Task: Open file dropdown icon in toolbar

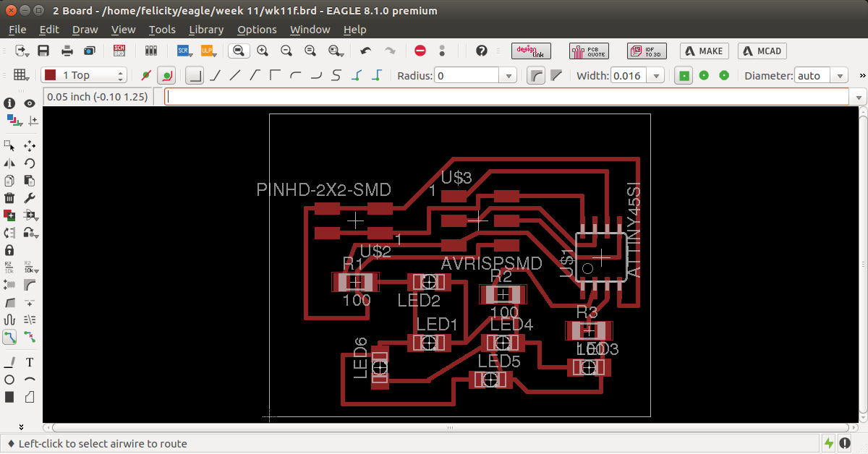Action: (22, 51)
